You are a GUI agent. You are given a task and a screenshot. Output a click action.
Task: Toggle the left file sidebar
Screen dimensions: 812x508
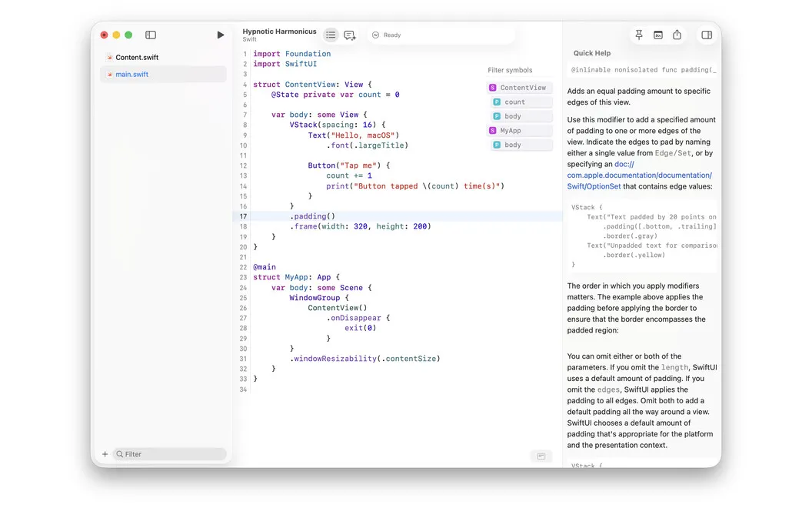[151, 35]
